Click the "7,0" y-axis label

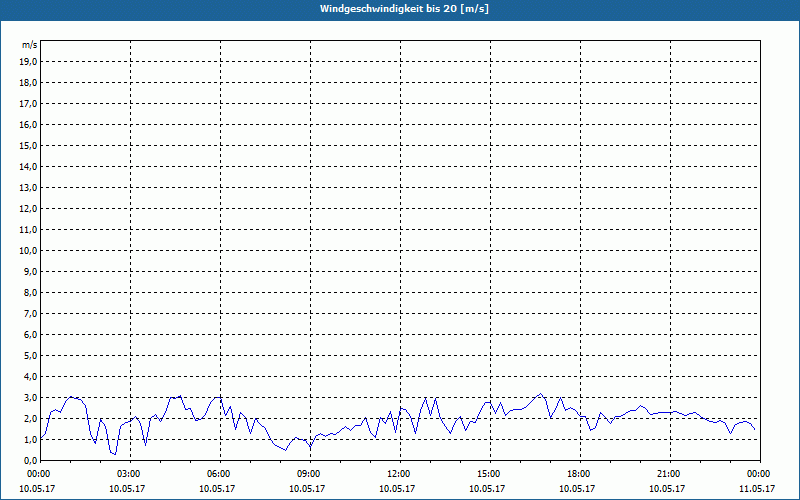point(30,313)
